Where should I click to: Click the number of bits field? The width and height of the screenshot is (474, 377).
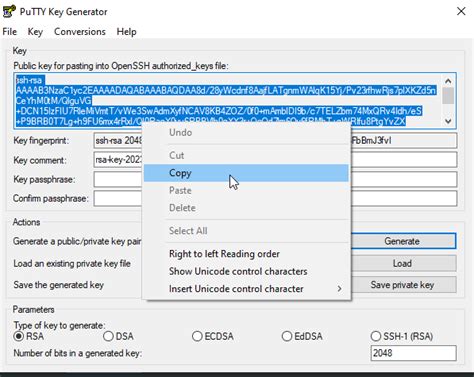point(413,353)
